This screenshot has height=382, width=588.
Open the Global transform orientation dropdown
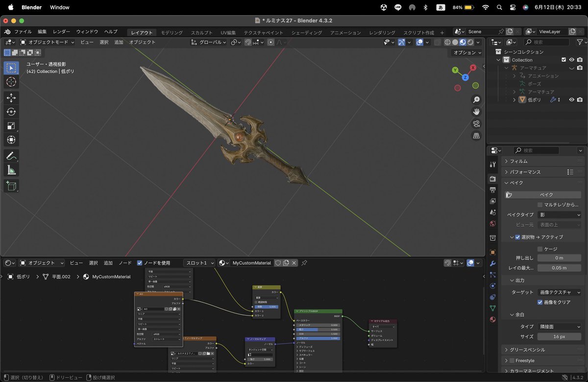[209, 43]
